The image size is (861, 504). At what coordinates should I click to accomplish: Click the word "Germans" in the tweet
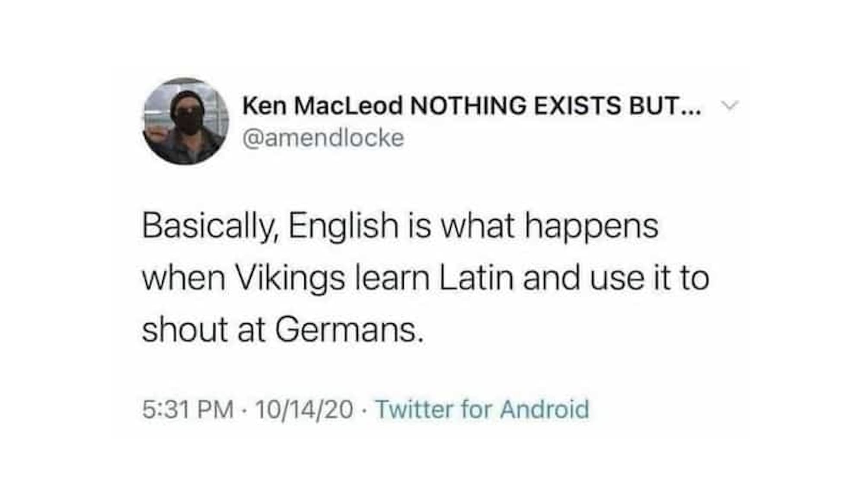[349, 330]
